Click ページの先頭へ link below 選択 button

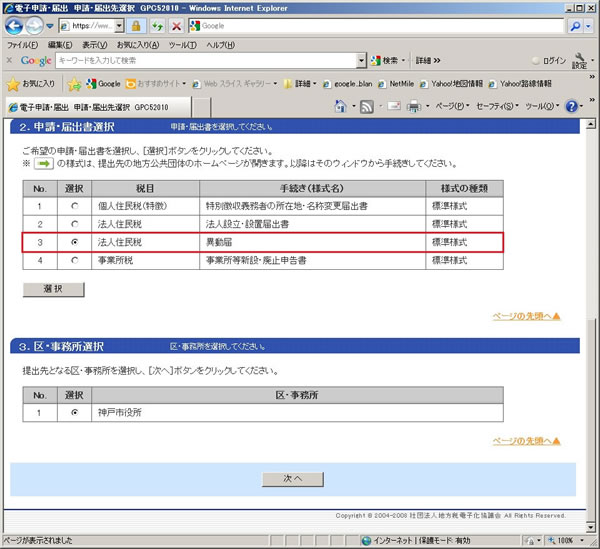(x=527, y=316)
